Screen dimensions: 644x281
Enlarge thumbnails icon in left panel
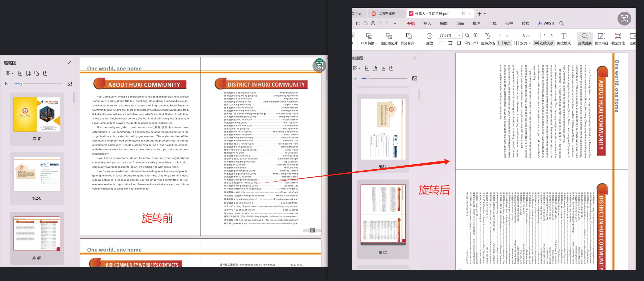(69, 84)
